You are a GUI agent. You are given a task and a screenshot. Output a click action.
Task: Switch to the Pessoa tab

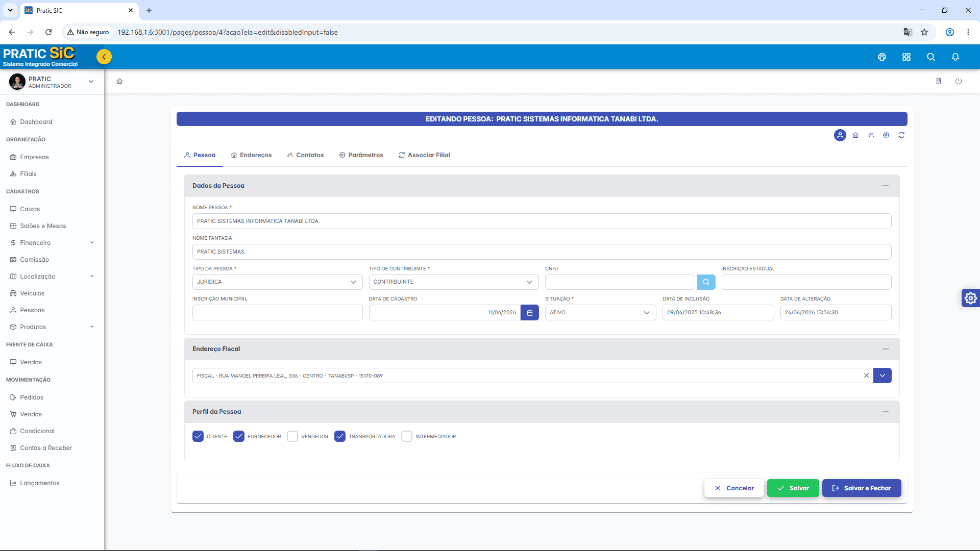pyautogui.click(x=200, y=155)
